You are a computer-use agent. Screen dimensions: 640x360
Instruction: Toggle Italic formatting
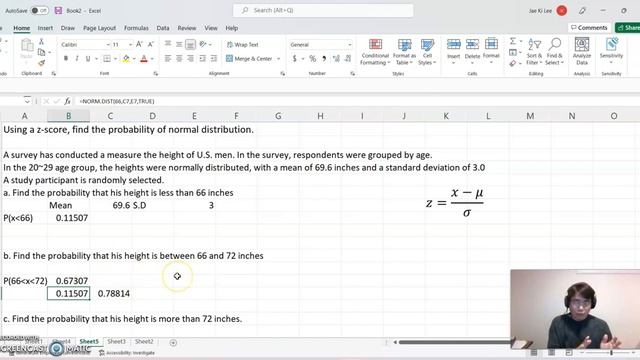(x=77, y=59)
